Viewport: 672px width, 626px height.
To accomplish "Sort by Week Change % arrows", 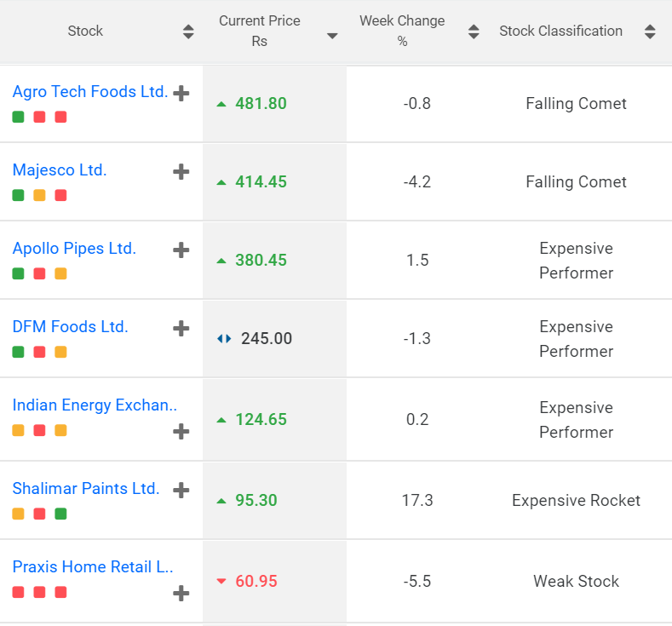I will [474, 32].
